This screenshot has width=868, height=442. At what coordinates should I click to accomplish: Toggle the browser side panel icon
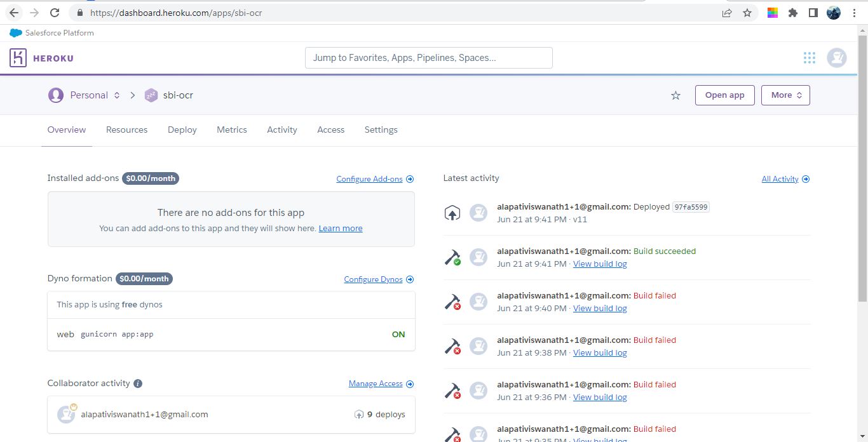click(813, 13)
